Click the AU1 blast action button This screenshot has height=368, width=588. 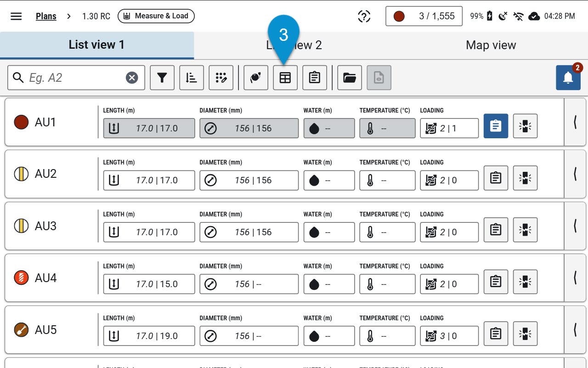[525, 126]
